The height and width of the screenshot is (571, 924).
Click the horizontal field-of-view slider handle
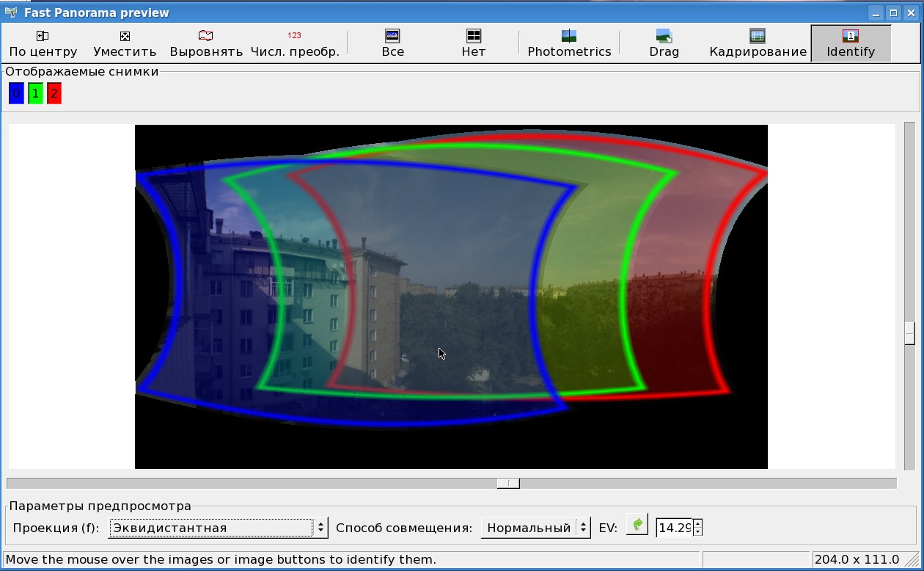point(508,483)
